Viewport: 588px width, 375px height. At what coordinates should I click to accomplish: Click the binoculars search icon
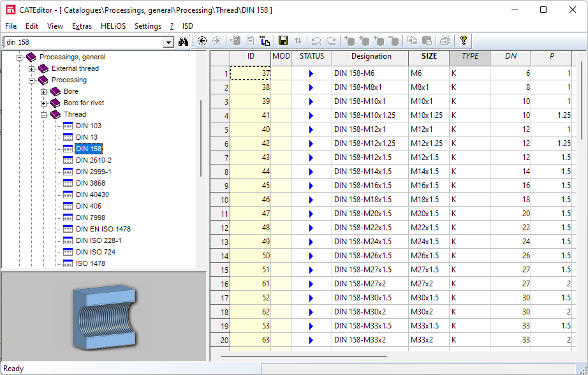click(x=183, y=41)
